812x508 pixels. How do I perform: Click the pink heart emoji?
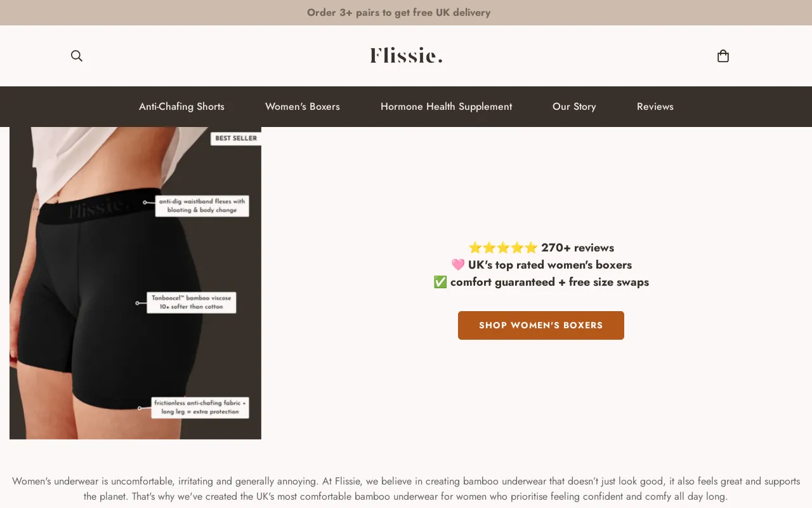[x=458, y=265]
